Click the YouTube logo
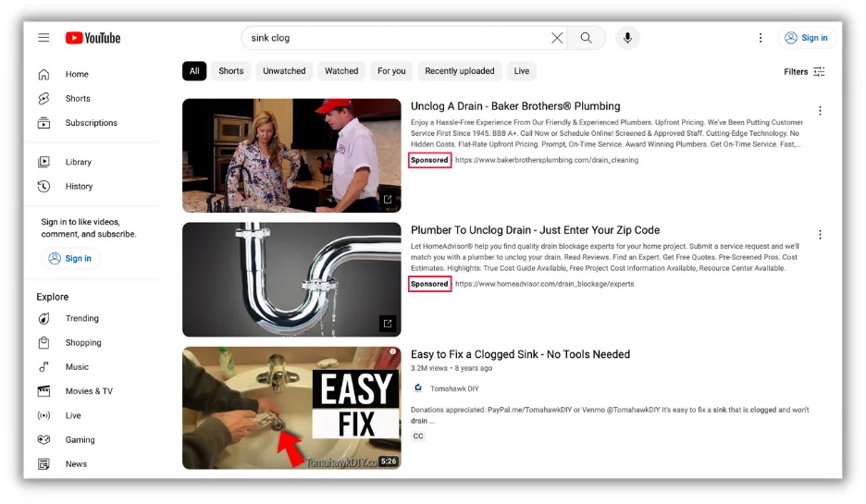This screenshot has width=866, height=504. pos(93,38)
